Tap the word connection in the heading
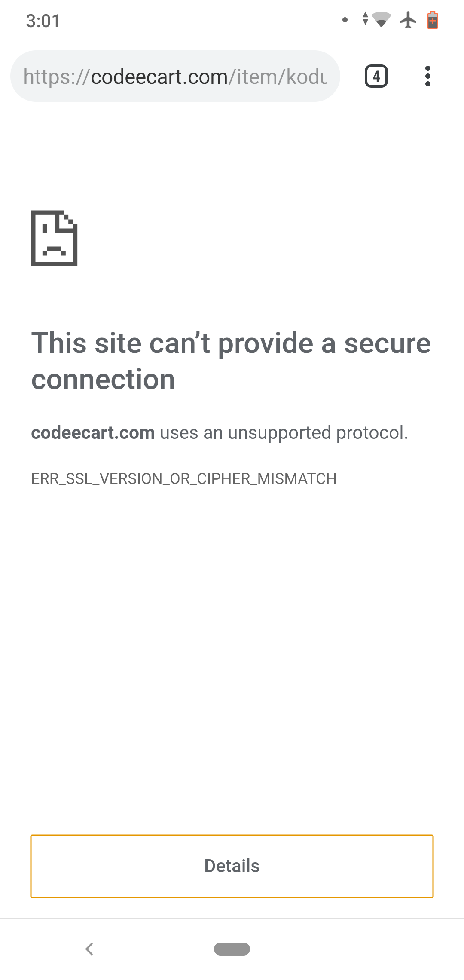The height and width of the screenshot is (980, 464). (103, 380)
